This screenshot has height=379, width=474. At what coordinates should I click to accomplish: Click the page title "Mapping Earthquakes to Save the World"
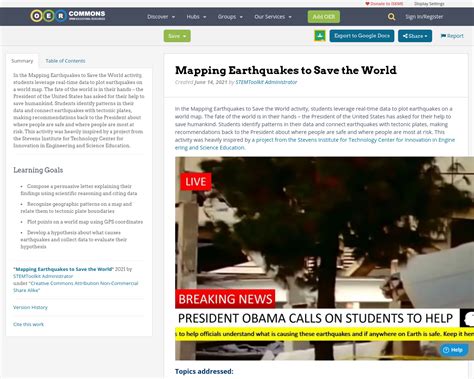[x=286, y=70]
